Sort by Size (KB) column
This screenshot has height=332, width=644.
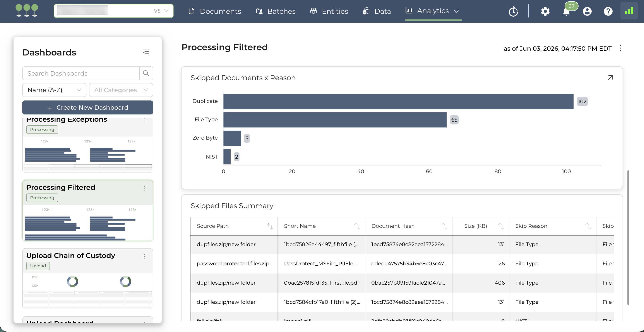(501, 226)
